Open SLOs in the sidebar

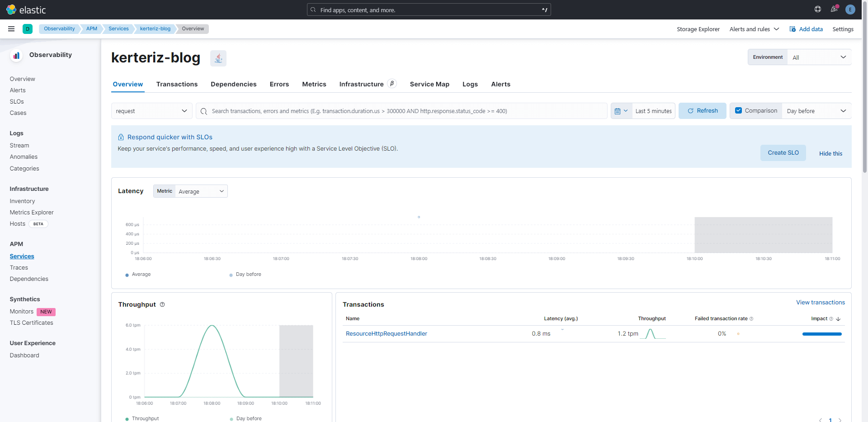[x=17, y=102]
